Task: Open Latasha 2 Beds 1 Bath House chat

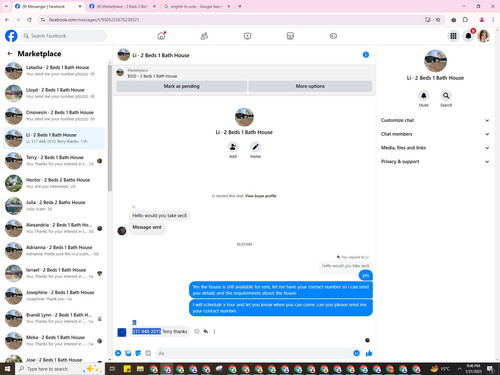Action: 54,71
